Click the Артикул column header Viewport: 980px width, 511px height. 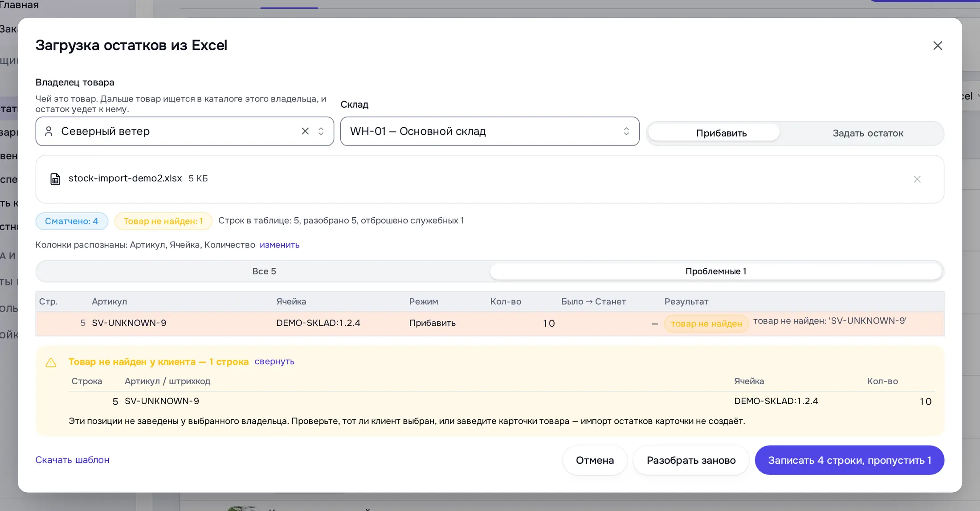coord(110,301)
